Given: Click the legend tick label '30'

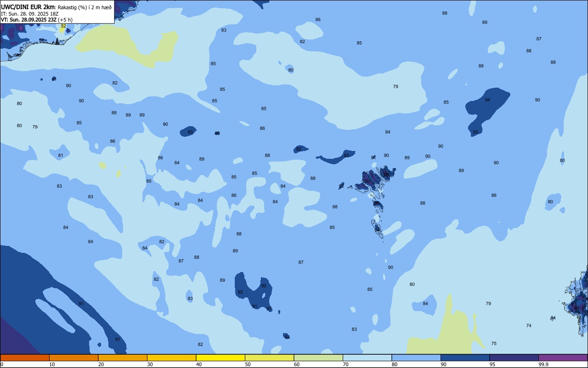Looking at the screenshot, I should (x=150, y=364).
